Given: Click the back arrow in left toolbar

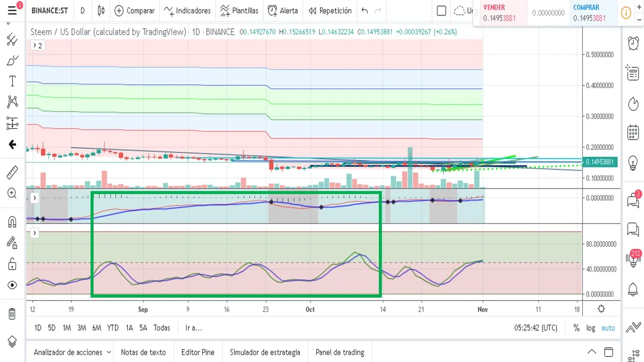Looking at the screenshot, I should (12, 145).
